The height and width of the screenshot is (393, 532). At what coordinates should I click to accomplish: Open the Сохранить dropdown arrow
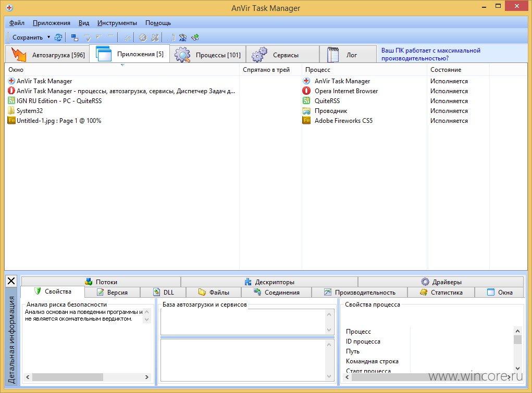point(48,37)
